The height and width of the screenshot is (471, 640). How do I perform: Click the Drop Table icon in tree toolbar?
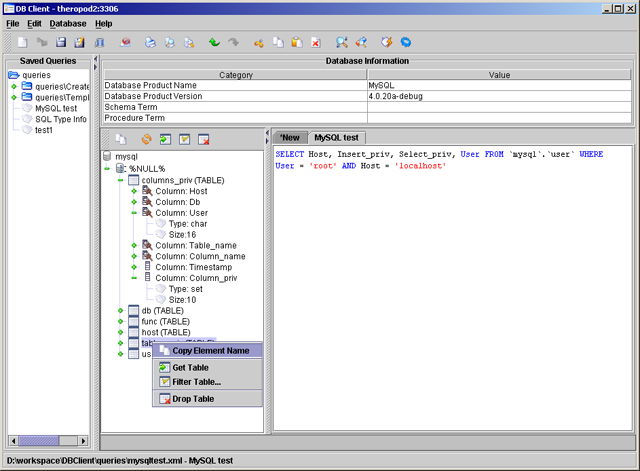(x=204, y=139)
